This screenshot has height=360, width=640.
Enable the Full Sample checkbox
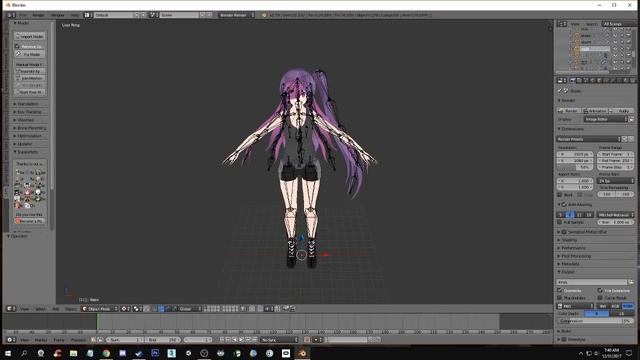560,222
